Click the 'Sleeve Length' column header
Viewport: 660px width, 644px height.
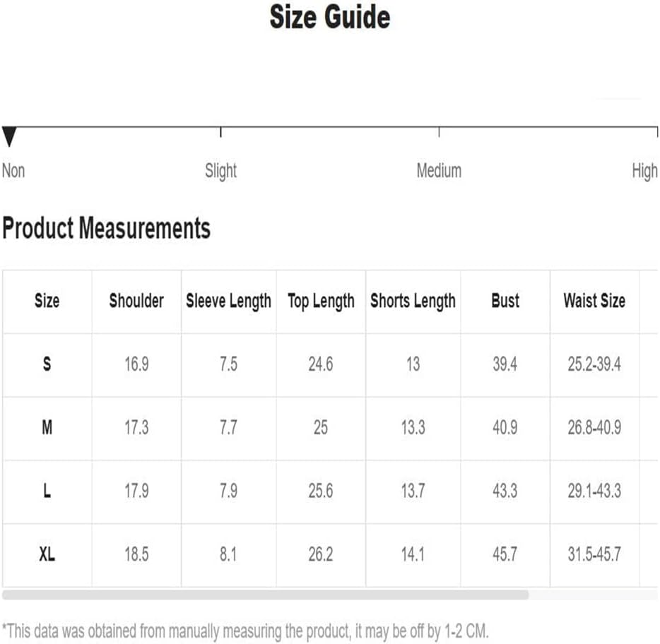click(228, 301)
